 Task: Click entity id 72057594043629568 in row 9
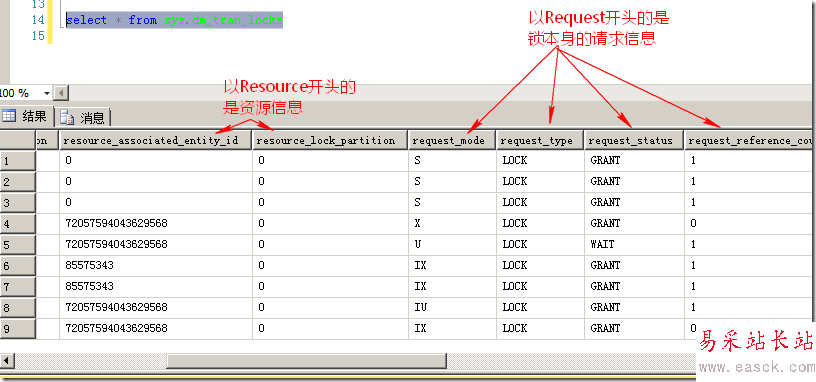[156, 328]
